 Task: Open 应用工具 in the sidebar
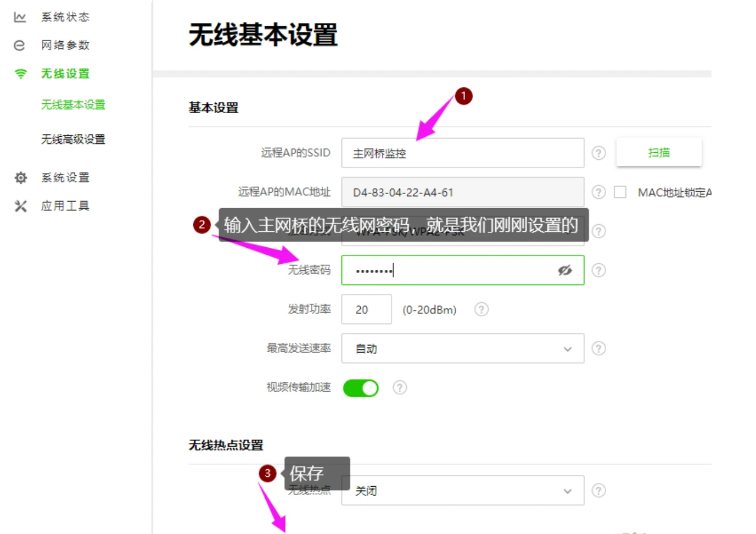click(65, 206)
